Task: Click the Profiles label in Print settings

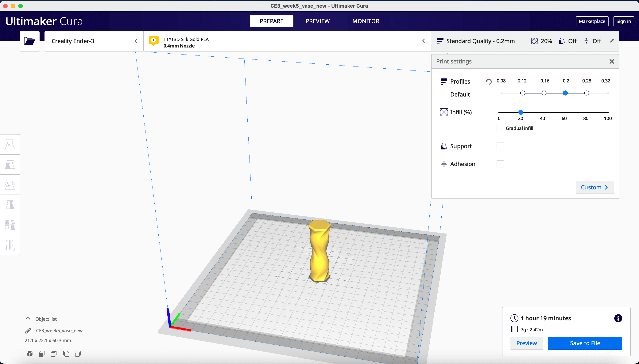Action: point(460,82)
